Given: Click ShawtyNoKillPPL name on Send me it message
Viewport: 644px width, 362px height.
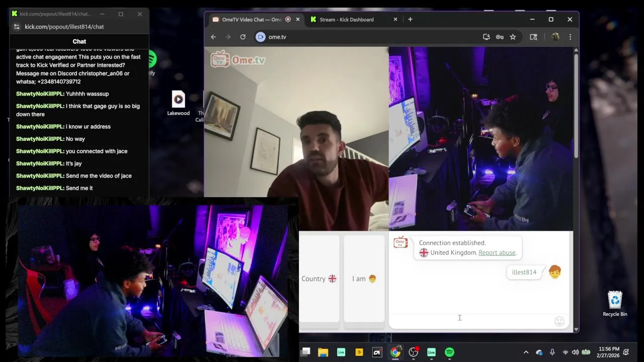Looking at the screenshot, I should (40, 188).
